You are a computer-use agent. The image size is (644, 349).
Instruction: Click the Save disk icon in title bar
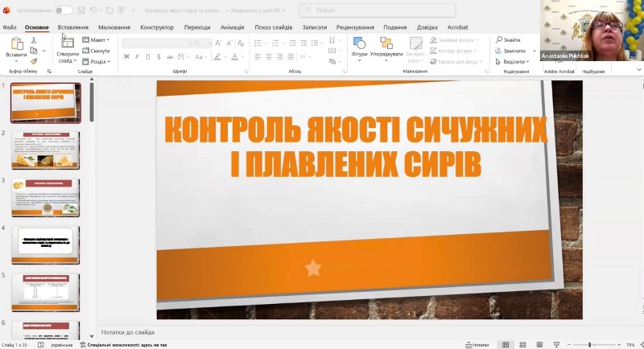coord(81,10)
